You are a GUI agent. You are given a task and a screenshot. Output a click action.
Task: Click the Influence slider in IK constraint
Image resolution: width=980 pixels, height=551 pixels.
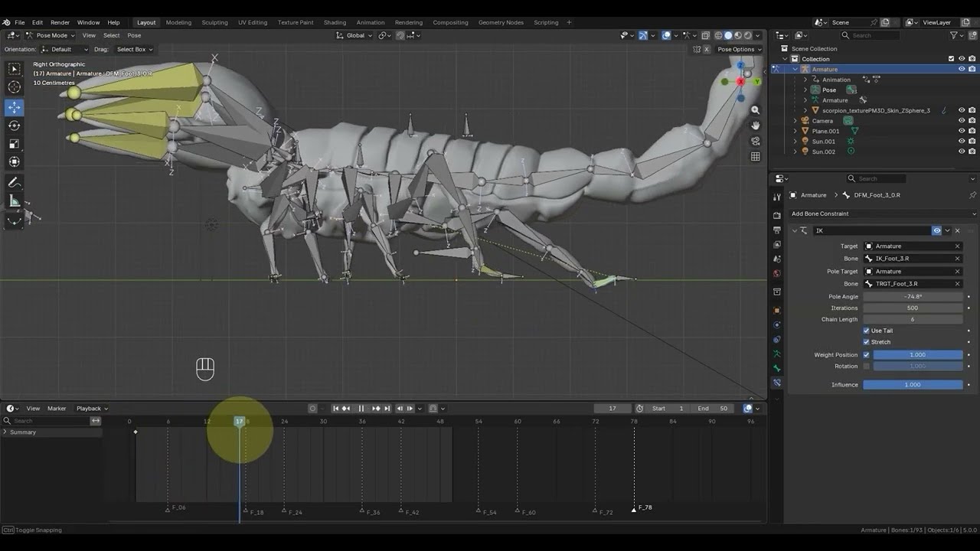tap(913, 385)
